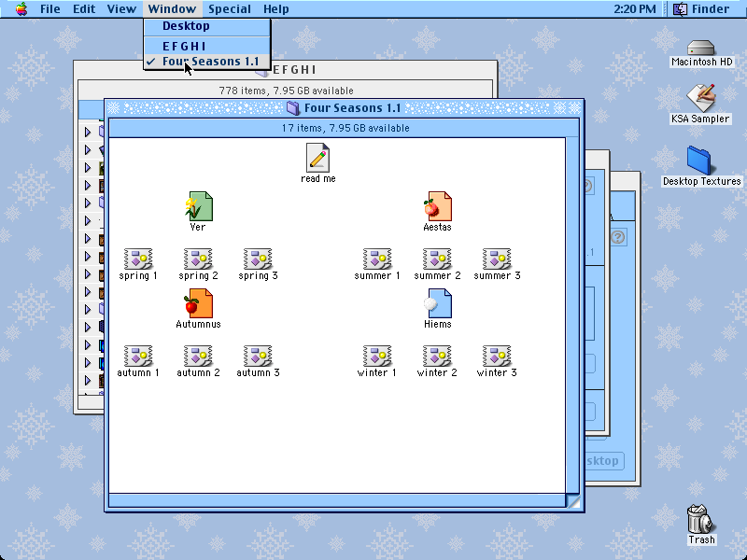
Task: Click the Four Seasons 1.1 zoom box
Action: point(559,108)
